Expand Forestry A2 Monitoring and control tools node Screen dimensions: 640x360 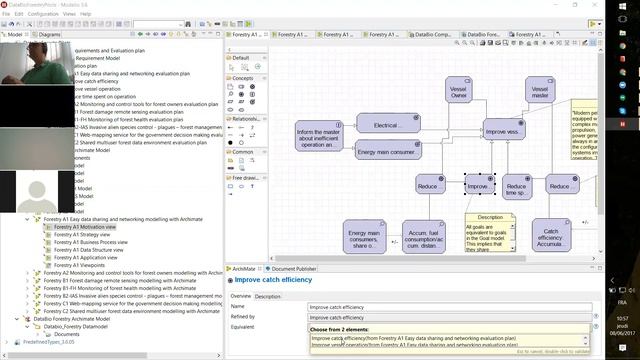point(27,273)
